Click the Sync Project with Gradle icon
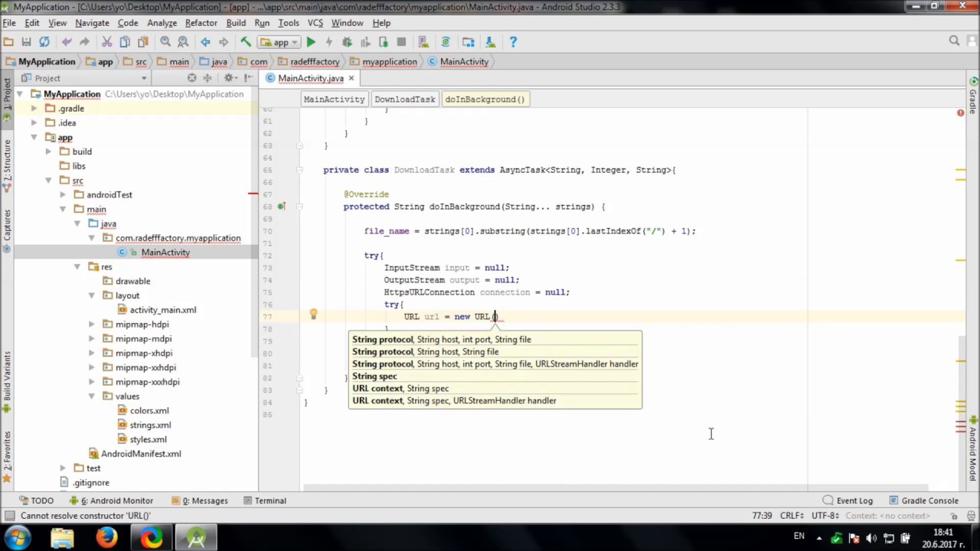The width and height of the screenshot is (980, 551). (x=446, y=42)
